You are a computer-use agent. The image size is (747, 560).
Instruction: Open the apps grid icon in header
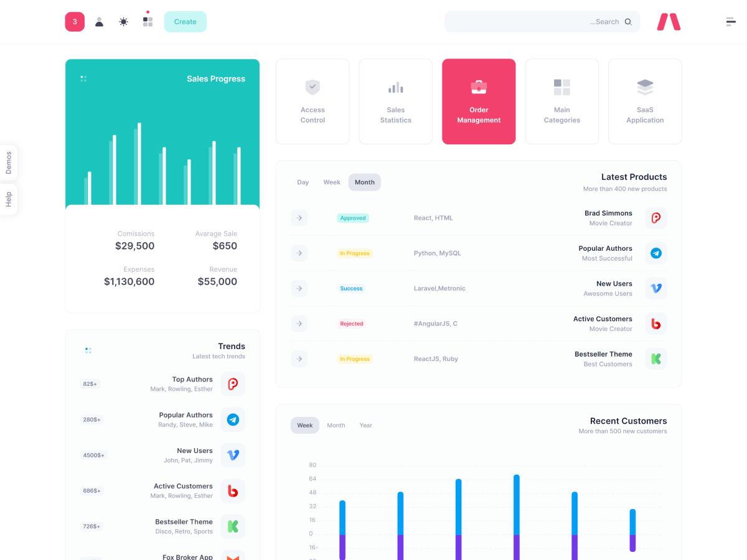[148, 22]
